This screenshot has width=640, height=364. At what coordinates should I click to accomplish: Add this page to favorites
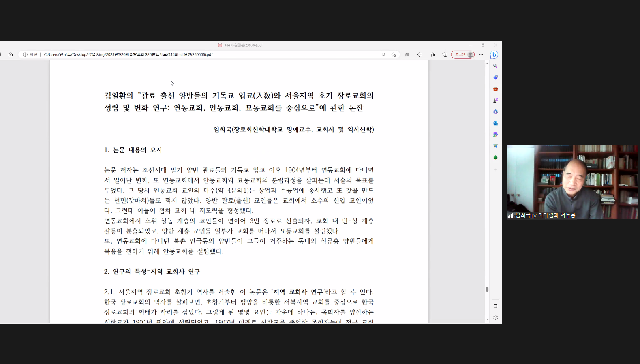point(394,54)
